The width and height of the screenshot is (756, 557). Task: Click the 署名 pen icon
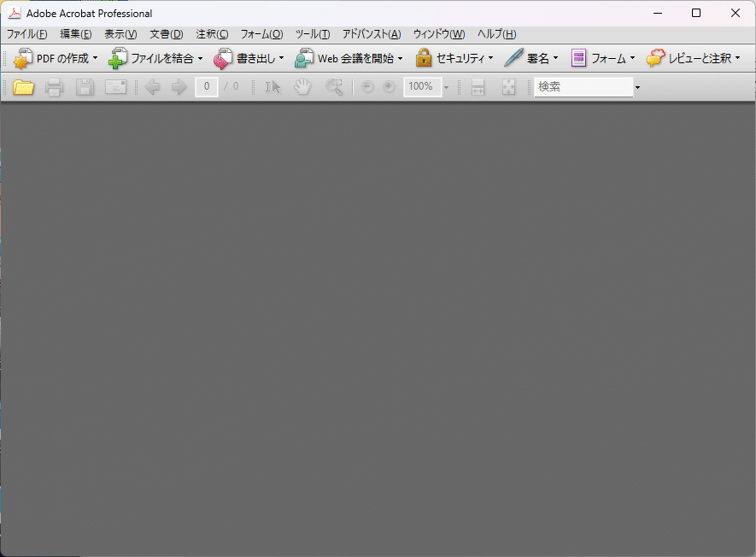click(x=513, y=57)
